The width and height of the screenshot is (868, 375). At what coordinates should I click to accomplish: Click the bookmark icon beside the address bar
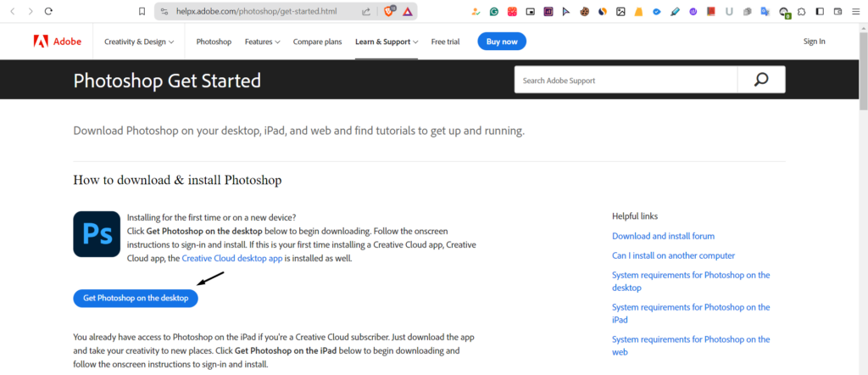[142, 12]
